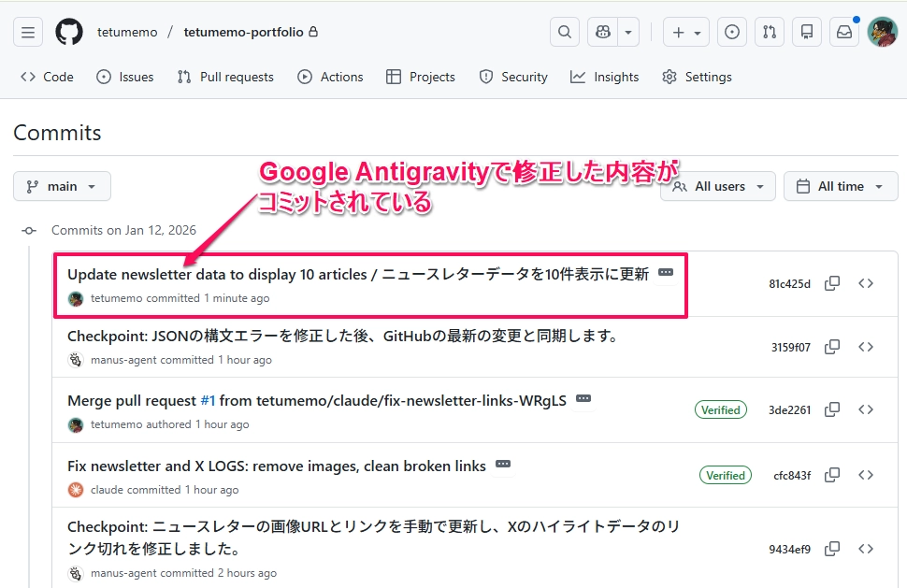Click commit hash 3de2261

[789, 410]
